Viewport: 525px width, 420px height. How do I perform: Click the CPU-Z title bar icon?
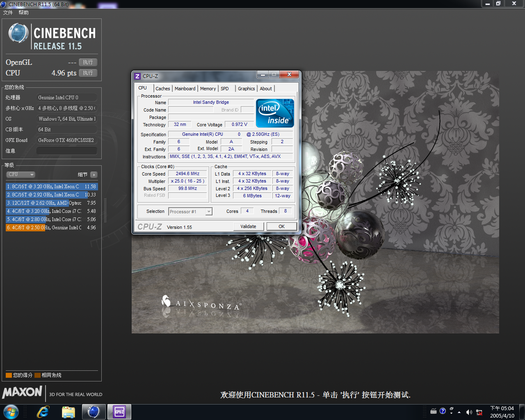[x=137, y=76]
